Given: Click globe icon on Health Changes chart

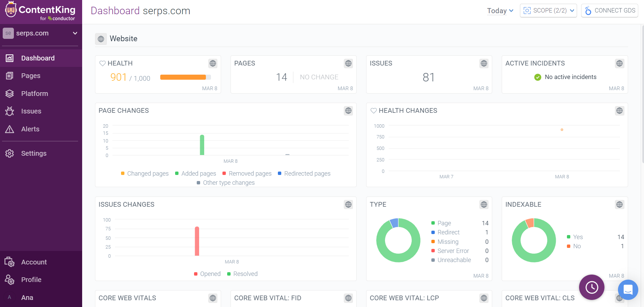Looking at the screenshot, I should point(619,110).
